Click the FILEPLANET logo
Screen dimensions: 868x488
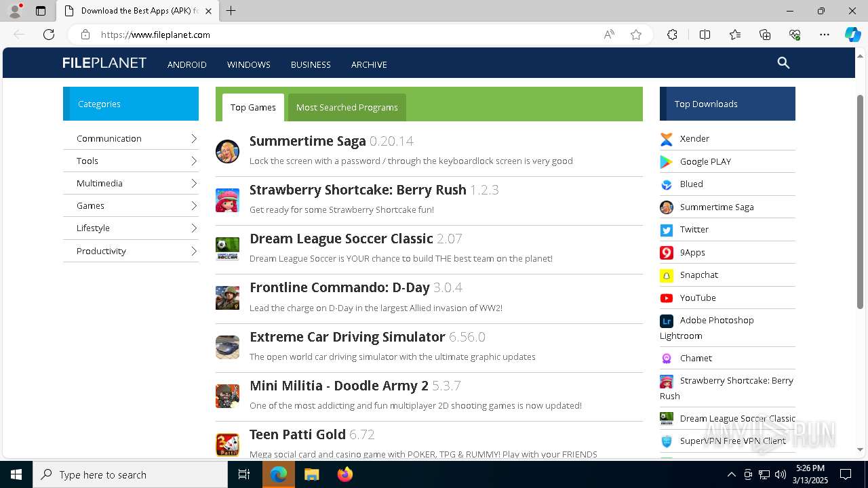point(104,63)
